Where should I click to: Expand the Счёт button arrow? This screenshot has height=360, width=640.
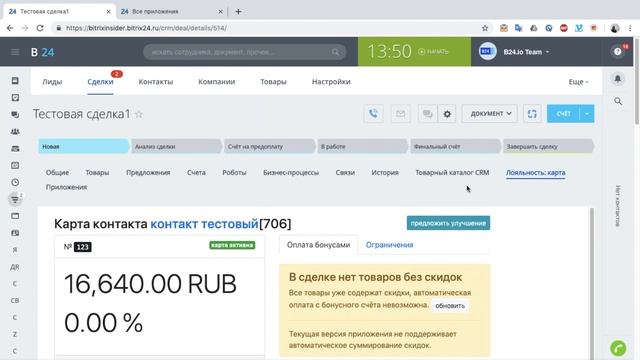coord(587,113)
